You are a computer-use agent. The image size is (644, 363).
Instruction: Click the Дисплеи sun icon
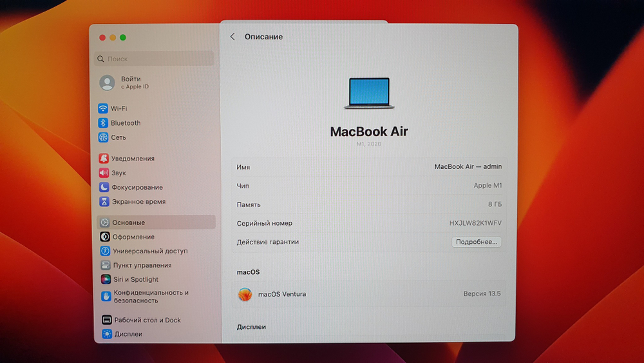click(107, 334)
